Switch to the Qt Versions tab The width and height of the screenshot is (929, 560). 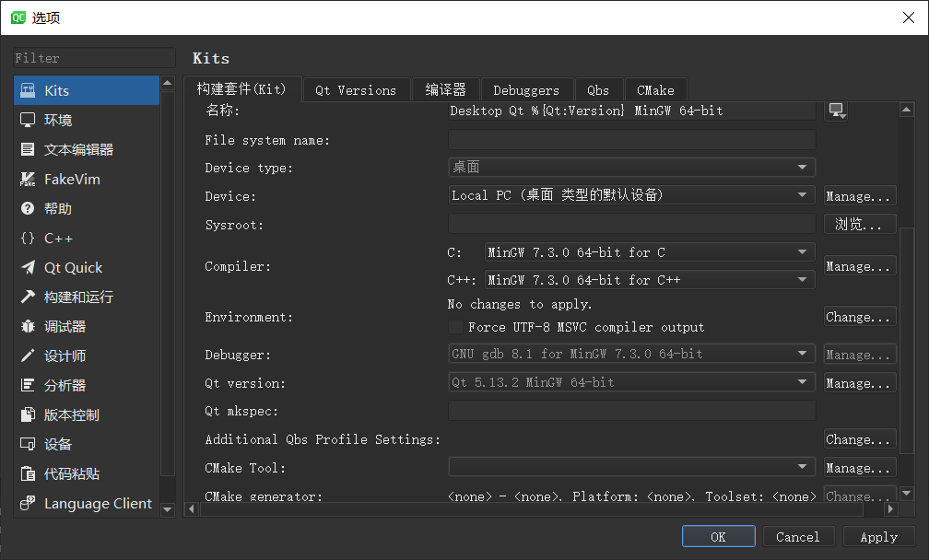pyautogui.click(x=356, y=89)
